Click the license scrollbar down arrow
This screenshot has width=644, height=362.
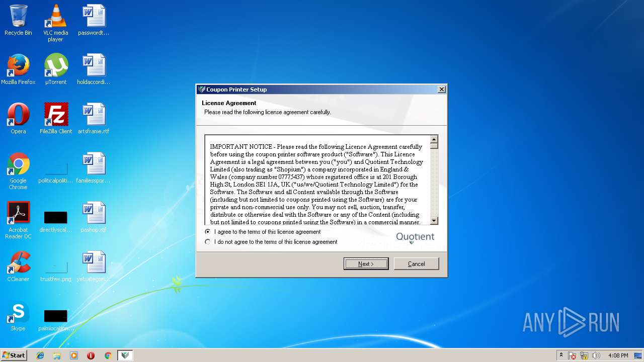[x=434, y=221]
